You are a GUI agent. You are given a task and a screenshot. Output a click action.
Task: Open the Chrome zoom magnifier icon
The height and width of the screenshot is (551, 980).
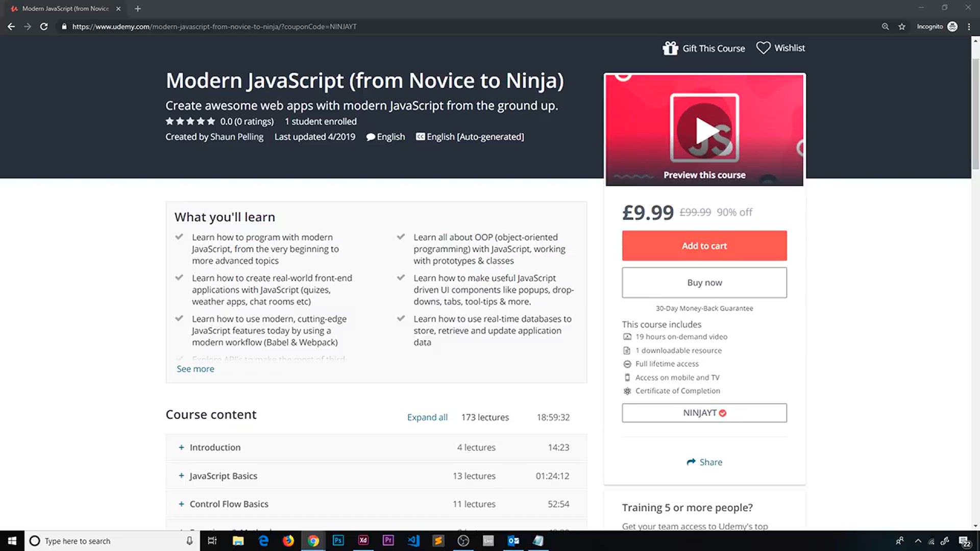[x=885, y=27]
